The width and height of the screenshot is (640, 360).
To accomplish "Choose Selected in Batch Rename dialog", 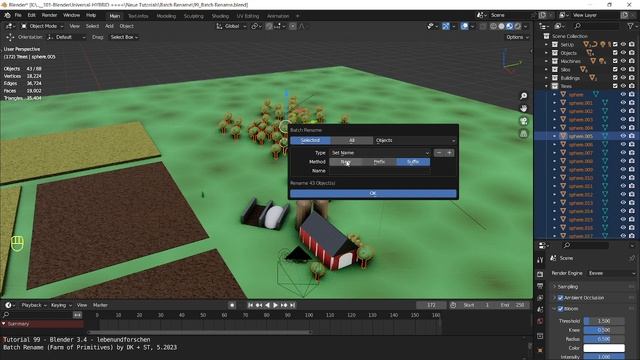I will point(310,140).
